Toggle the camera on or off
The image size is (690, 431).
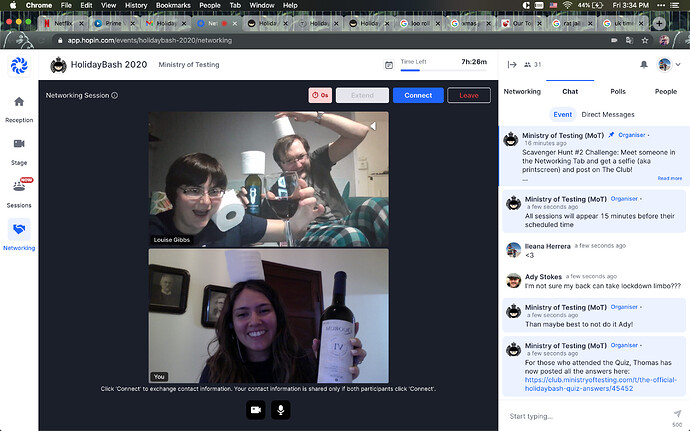coord(256,410)
